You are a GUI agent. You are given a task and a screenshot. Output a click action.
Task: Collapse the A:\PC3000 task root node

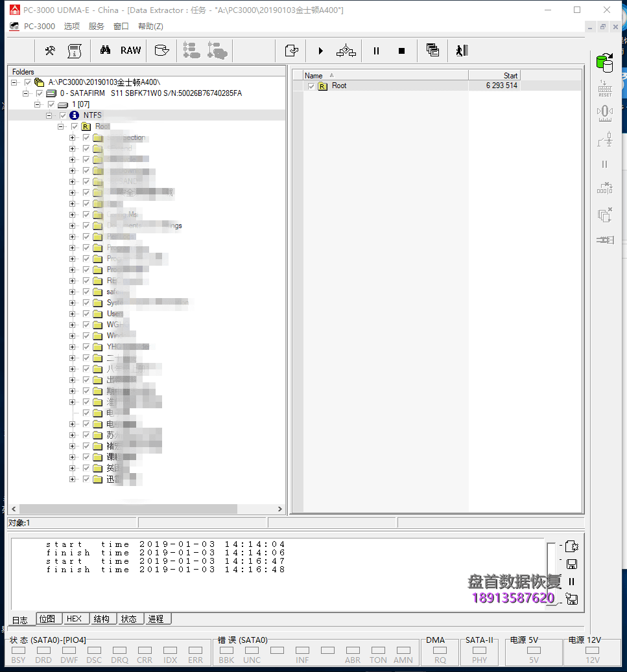14,82
